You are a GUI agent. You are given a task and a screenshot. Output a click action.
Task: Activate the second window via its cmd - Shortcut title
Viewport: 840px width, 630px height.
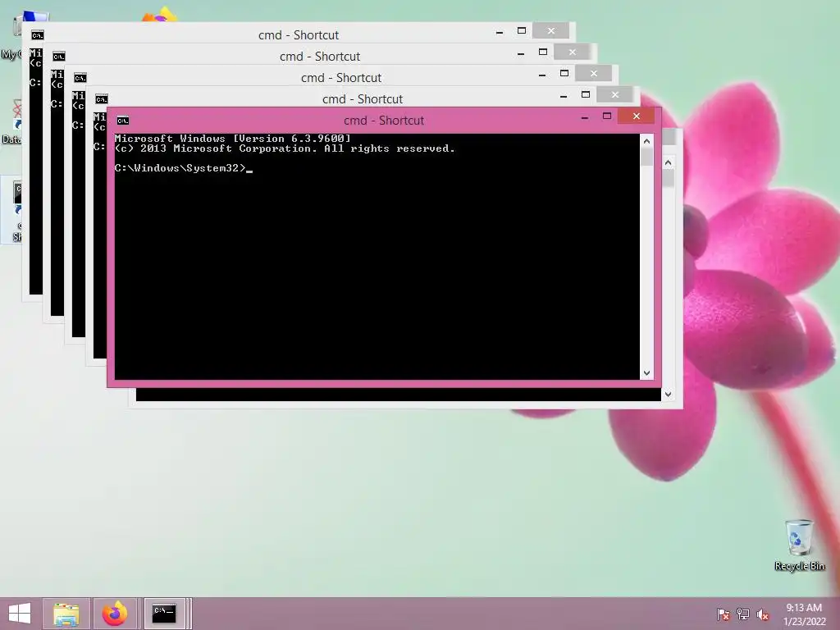(320, 57)
